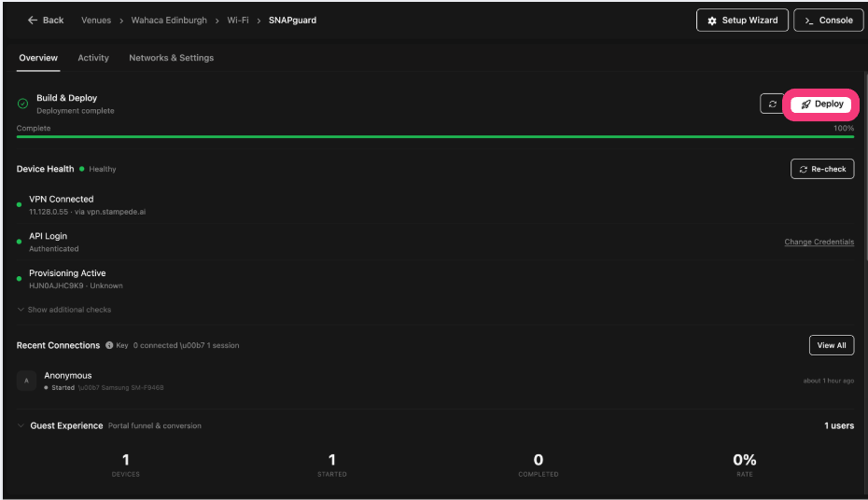Launch the Console
Screen dimensions: 868x500
coord(828,21)
